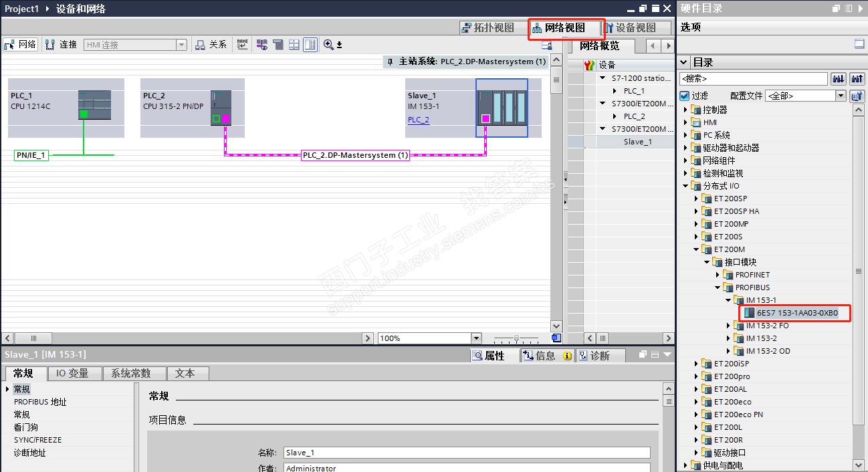Select the PLC_2 CPU 315-2 PN/DP device
Viewport: 868px width, 472px height.
[221, 107]
